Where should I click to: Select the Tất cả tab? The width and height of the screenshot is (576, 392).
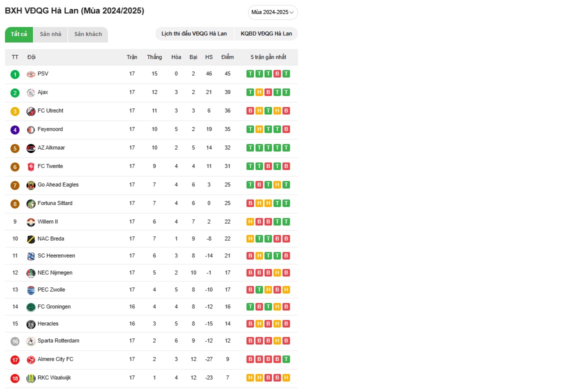18,34
